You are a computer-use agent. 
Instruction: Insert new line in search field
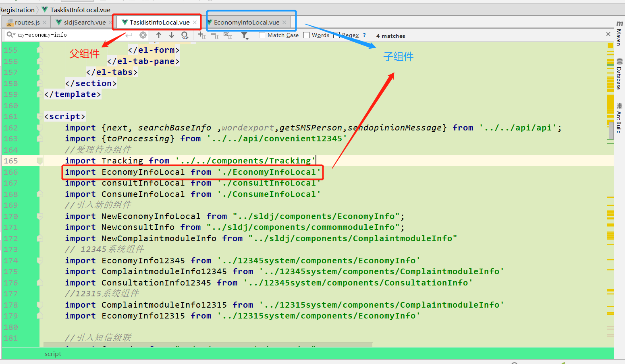(129, 35)
